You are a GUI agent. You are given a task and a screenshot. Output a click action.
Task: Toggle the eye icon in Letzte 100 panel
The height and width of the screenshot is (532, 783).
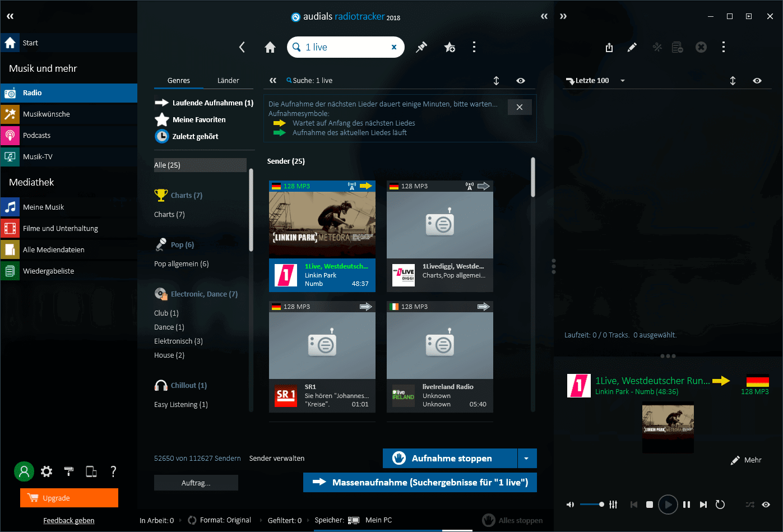tap(757, 81)
